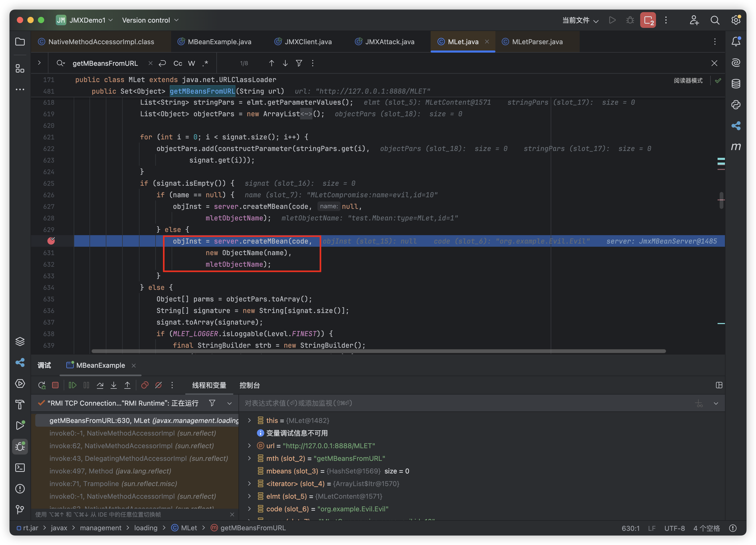Screen dimensions: 756x545
Task: Expand the url variable node
Action: click(249, 446)
